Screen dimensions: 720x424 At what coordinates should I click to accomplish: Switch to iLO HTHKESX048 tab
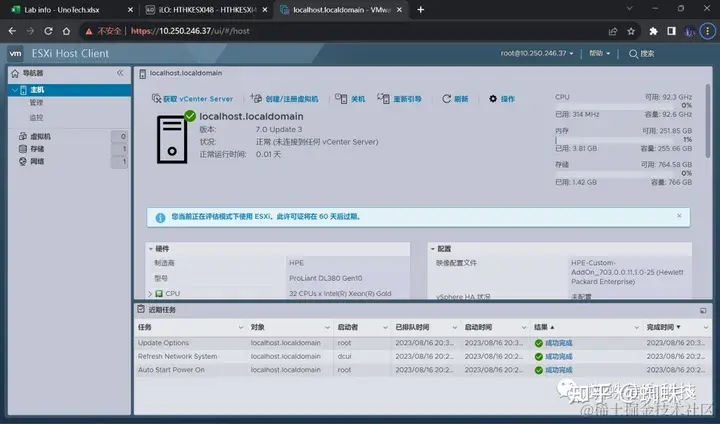point(206,10)
